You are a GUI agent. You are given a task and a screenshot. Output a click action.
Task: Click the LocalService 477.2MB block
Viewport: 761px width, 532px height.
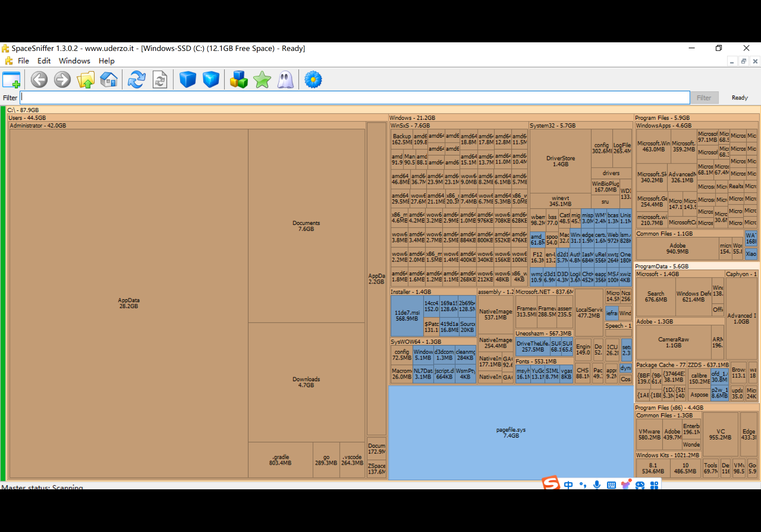pos(589,313)
